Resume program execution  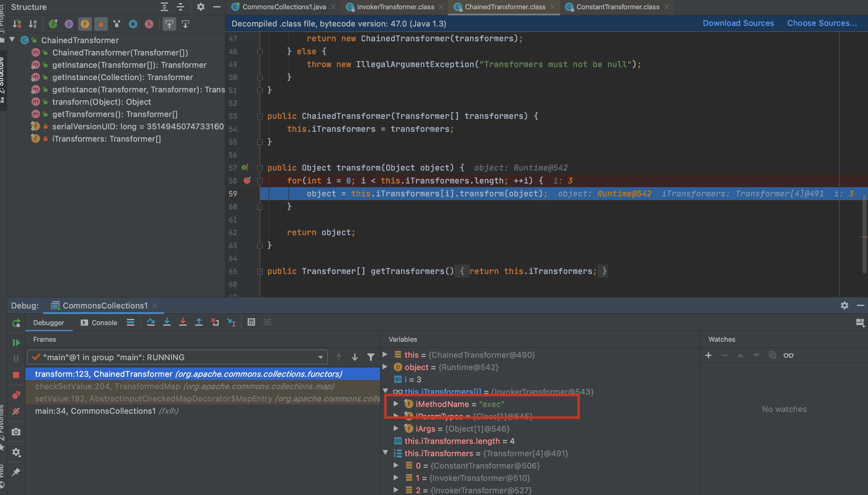coord(16,342)
